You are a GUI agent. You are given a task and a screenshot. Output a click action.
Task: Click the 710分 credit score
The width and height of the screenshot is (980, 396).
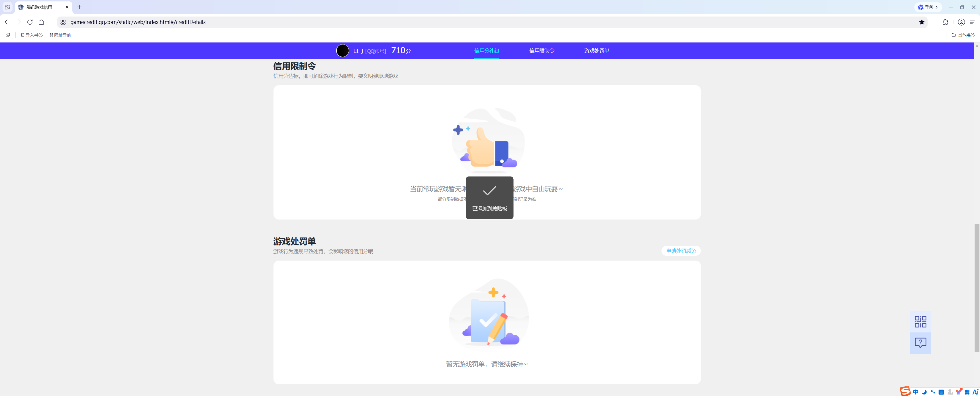401,50
